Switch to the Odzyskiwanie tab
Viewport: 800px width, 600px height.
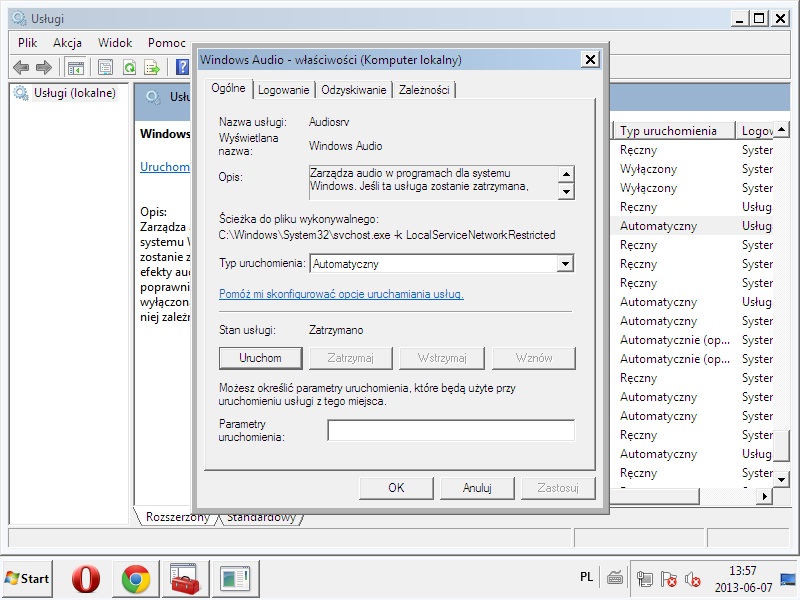pos(354,90)
